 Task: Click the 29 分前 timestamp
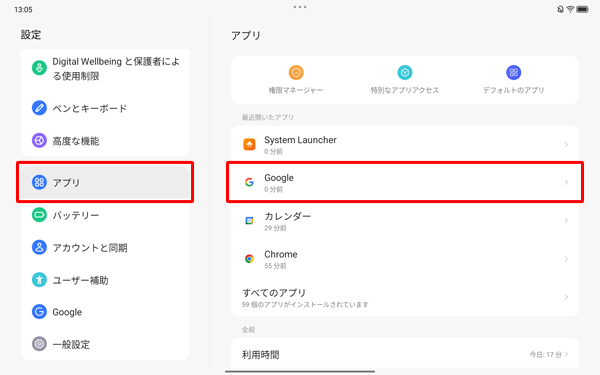(275, 228)
